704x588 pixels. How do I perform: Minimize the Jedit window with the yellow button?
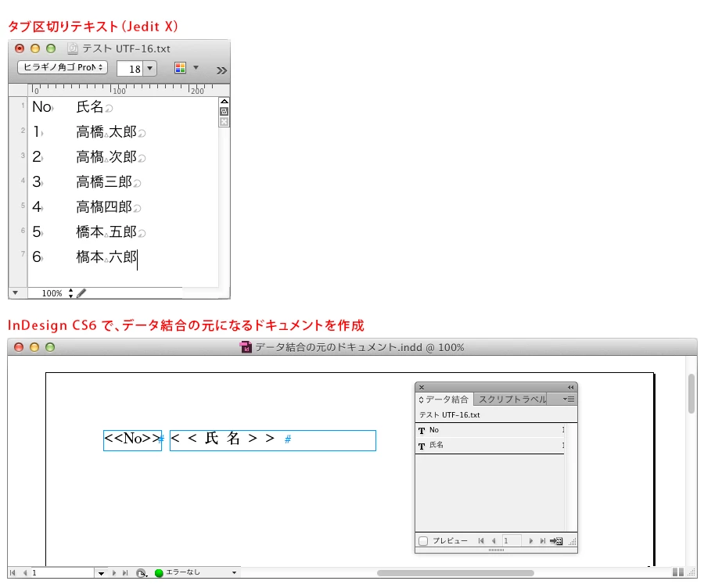35,48
